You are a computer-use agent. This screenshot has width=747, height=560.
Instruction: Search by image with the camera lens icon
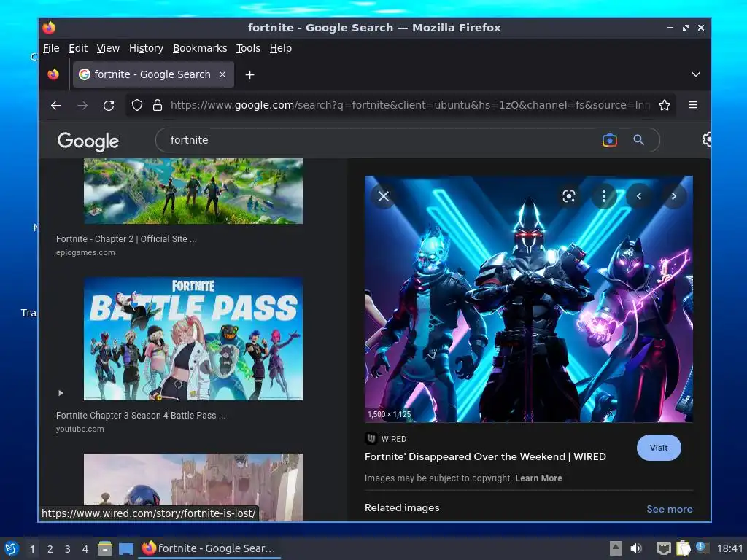click(x=610, y=140)
